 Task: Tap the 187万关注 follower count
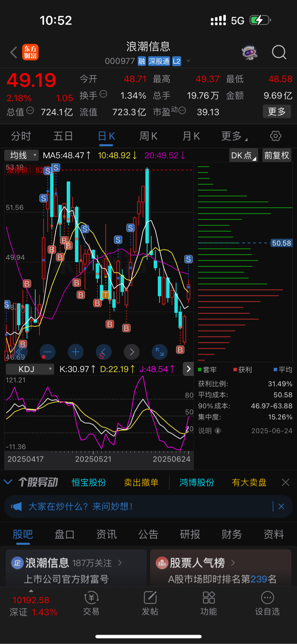click(92, 563)
